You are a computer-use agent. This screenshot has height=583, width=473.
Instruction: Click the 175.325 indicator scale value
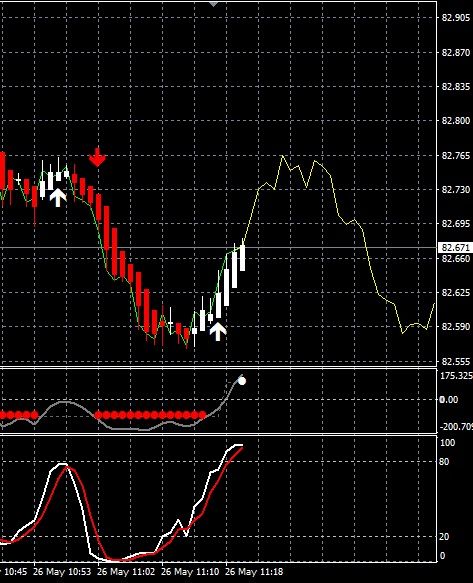point(456,376)
